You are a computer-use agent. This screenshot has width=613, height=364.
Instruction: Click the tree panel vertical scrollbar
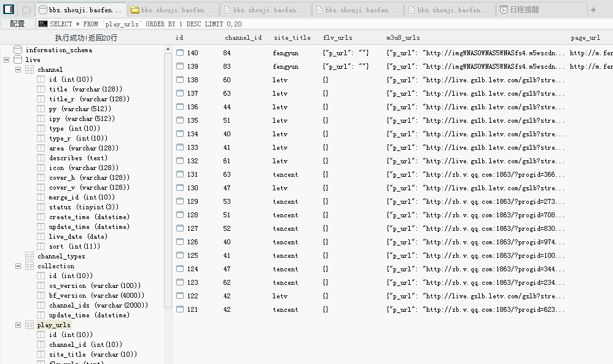pos(168,180)
